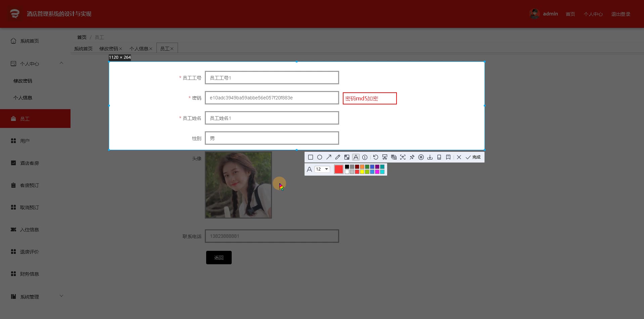
Task: Click the bookmark collect icon
Action: [448, 157]
